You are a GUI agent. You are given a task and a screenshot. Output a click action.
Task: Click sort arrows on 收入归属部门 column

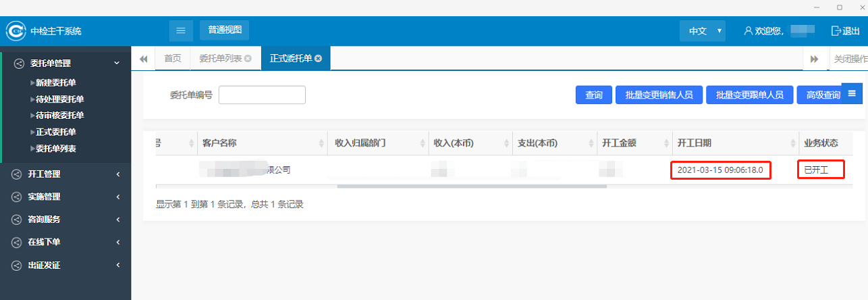coord(422,143)
